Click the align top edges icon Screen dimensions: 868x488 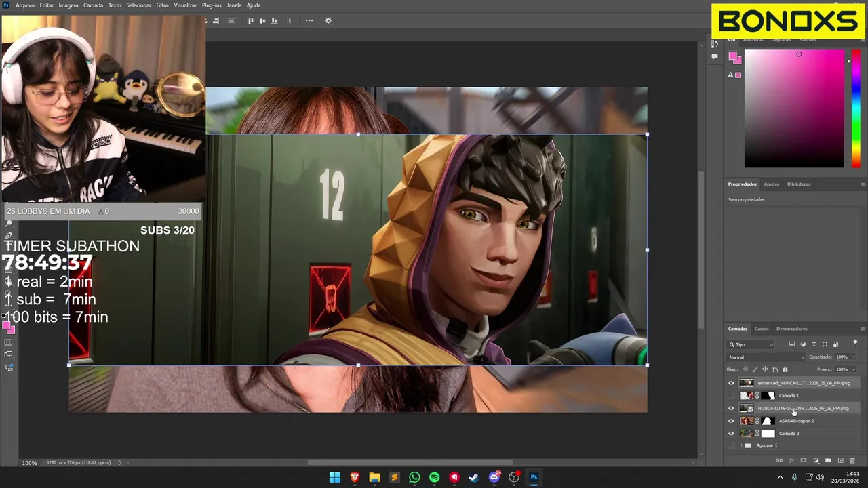(250, 20)
